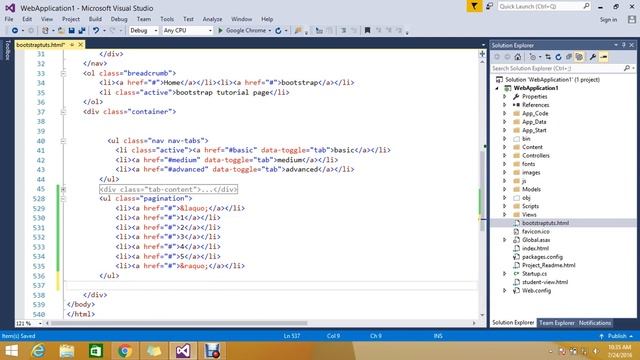The image size is (640, 360).
Task: Click the Undo arrow icon
Action: [96, 31]
